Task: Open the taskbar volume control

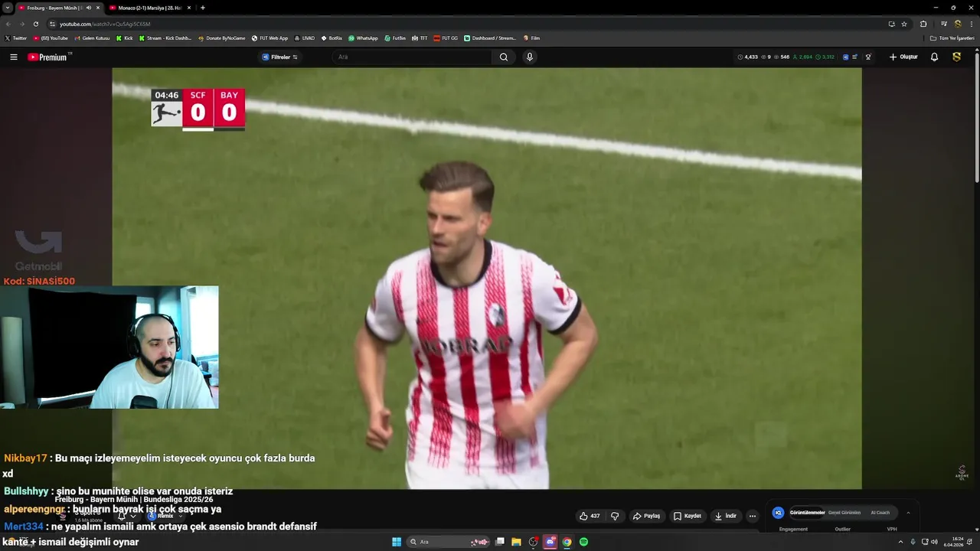Action: click(934, 542)
